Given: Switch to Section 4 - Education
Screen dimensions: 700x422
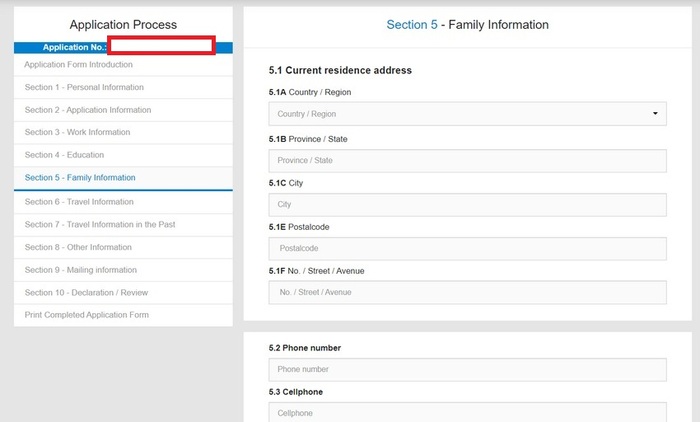Looking at the screenshot, I should 64,155.
